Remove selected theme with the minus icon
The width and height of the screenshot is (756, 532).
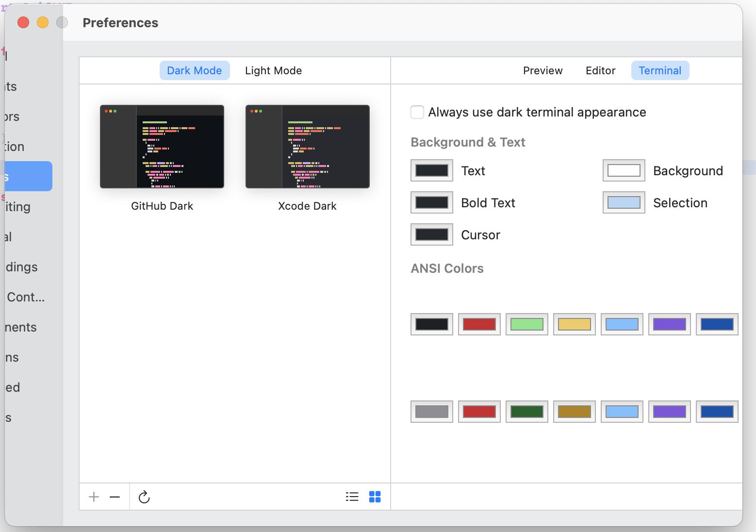coord(115,497)
